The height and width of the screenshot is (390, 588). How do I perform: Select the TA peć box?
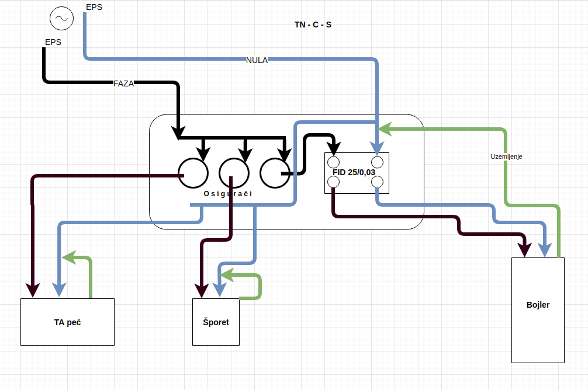tap(67, 322)
